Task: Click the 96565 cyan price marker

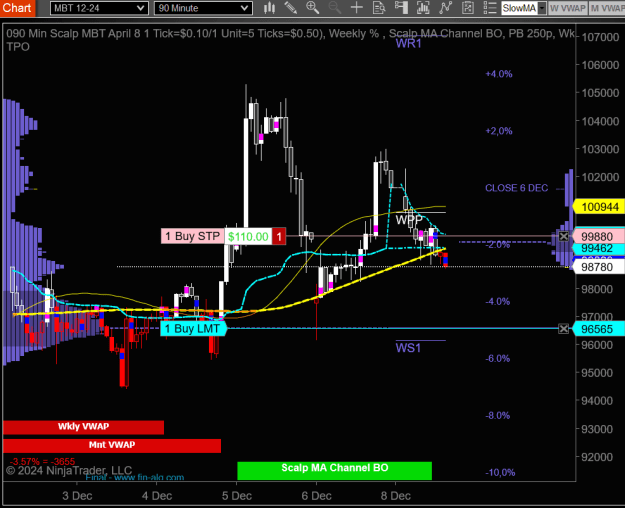Action: coord(598,329)
